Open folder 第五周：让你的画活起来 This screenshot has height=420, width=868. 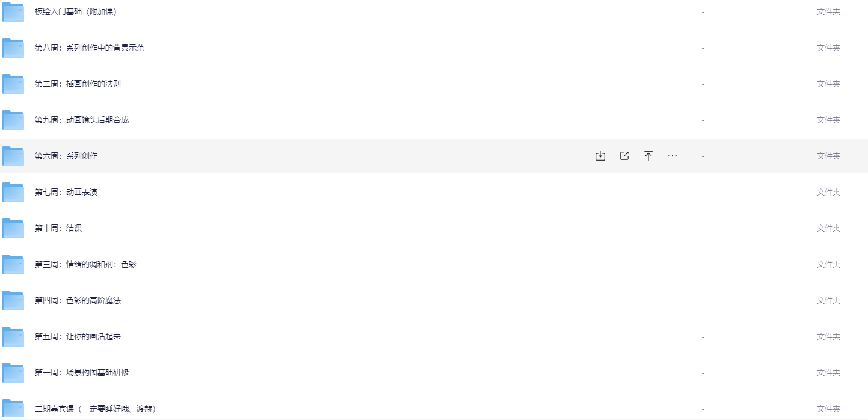click(x=78, y=336)
